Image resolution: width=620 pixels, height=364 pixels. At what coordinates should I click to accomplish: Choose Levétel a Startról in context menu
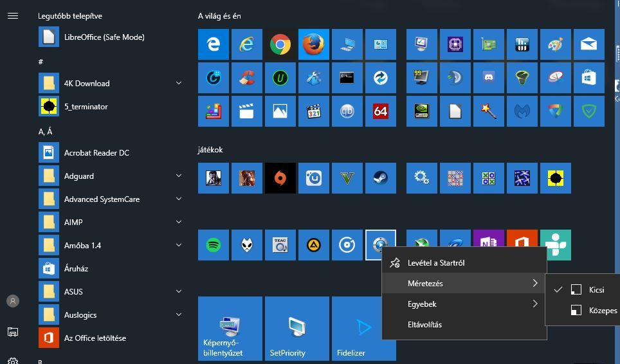(x=464, y=263)
